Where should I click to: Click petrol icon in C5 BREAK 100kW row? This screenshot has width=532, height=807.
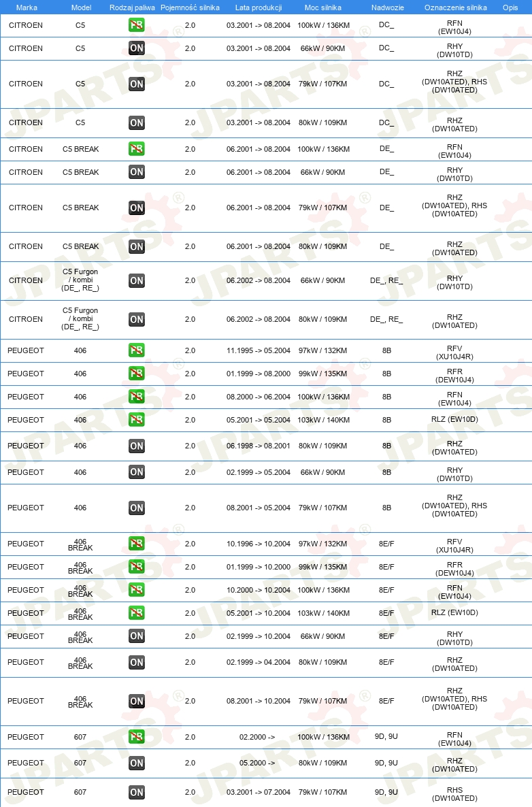[x=136, y=149]
